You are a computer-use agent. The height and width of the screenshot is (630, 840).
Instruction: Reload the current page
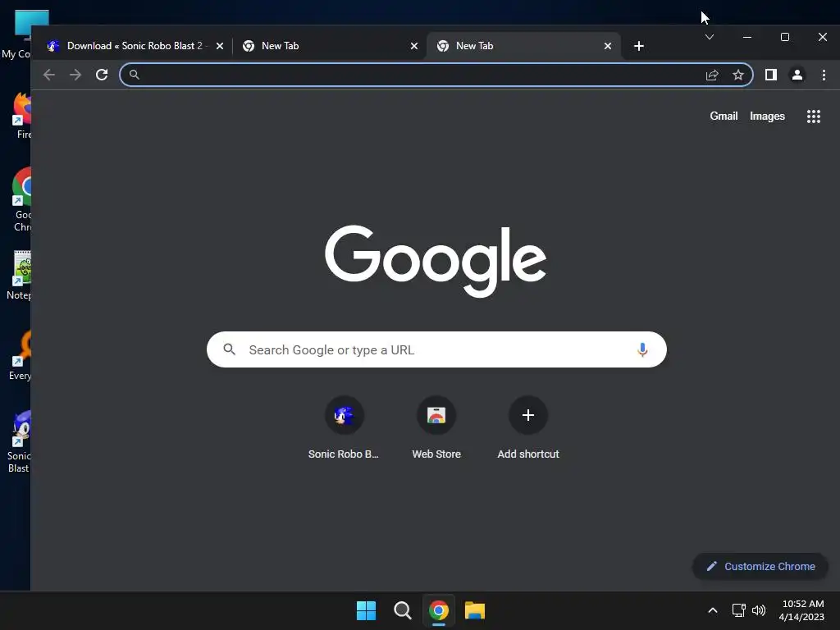(x=102, y=75)
